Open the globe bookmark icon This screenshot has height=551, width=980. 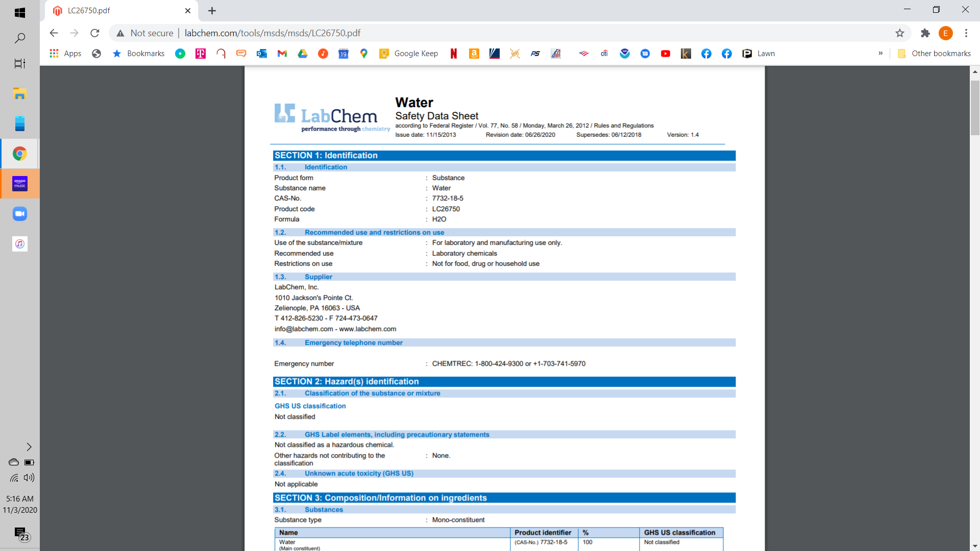click(x=96, y=54)
